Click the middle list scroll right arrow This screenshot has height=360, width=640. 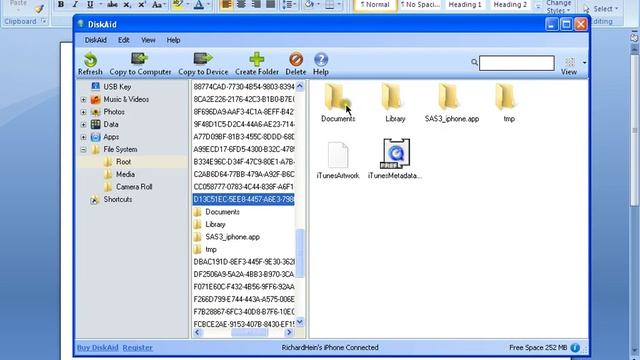click(289, 332)
